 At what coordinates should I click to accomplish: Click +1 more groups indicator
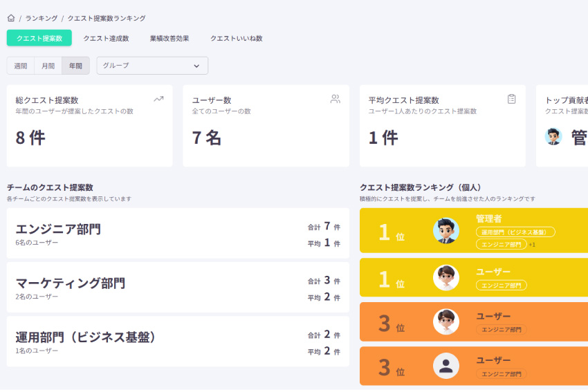point(532,245)
